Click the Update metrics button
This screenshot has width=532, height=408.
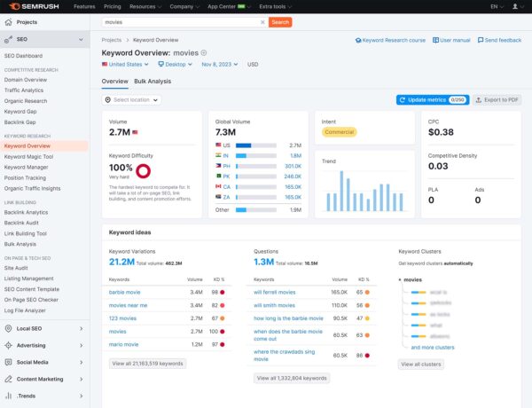[433, 100]
